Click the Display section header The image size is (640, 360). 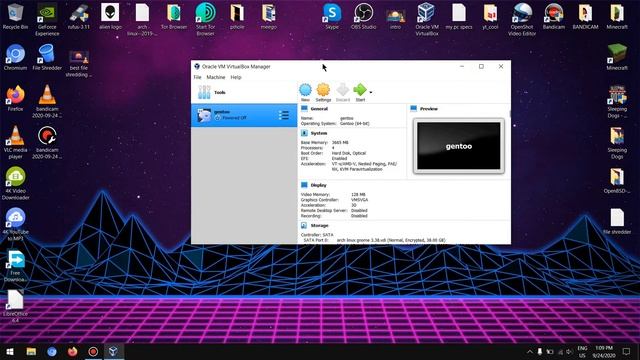point(318,185)
